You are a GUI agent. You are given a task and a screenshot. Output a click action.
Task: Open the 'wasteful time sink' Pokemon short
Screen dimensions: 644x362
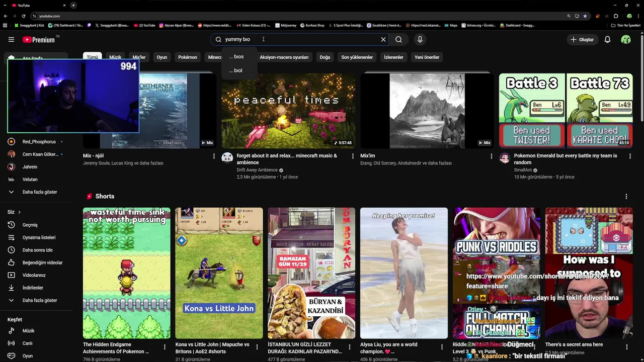[127, 273]
